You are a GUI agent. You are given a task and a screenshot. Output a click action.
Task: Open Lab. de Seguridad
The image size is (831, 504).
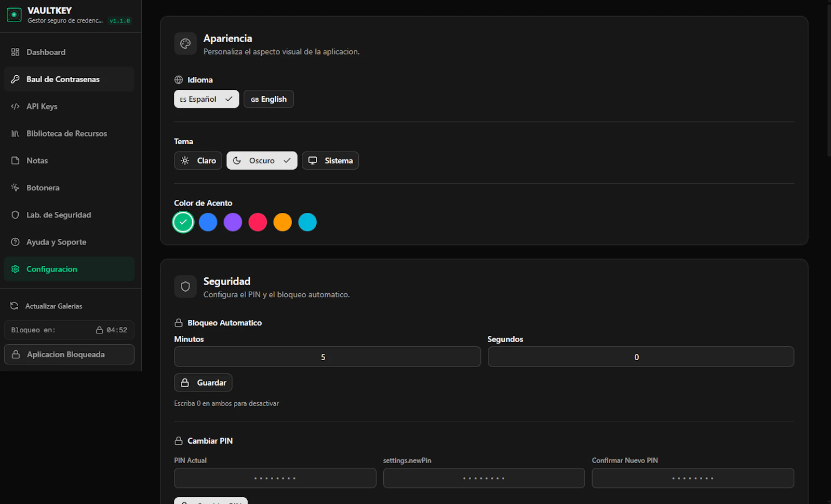tap(69, 215)
